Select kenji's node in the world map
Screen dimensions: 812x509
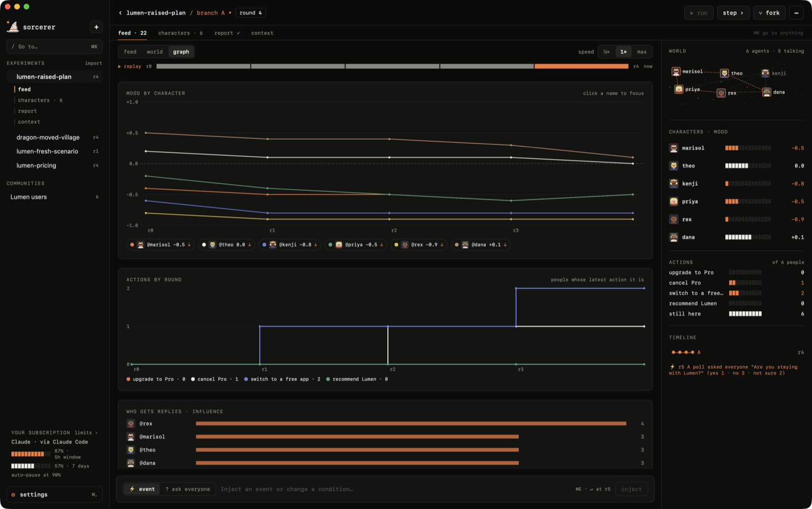(x=765, y=73)
